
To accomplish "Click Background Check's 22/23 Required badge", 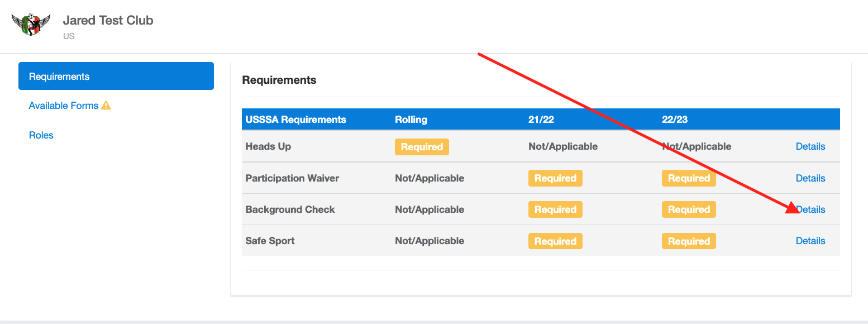I will [x=689, y=209].
